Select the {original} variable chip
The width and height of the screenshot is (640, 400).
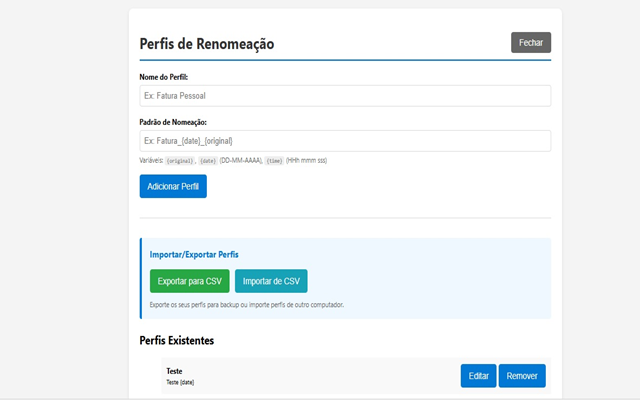click(180, 161)
